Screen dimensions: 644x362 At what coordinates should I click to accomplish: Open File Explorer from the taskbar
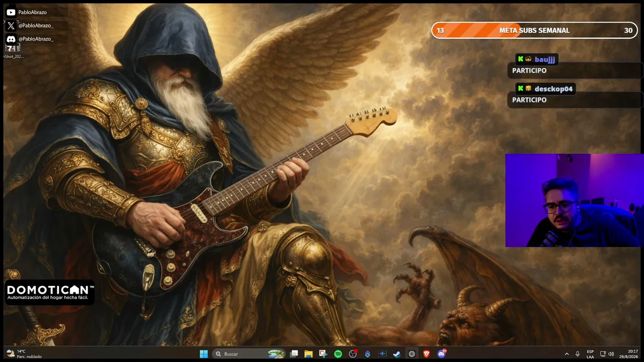308,354
